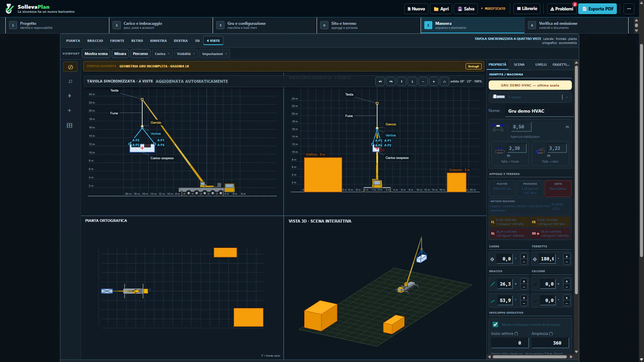644x362 pixels.
Task: Select the magnifier search tool in the sidebar
Action: click(69, 81)
